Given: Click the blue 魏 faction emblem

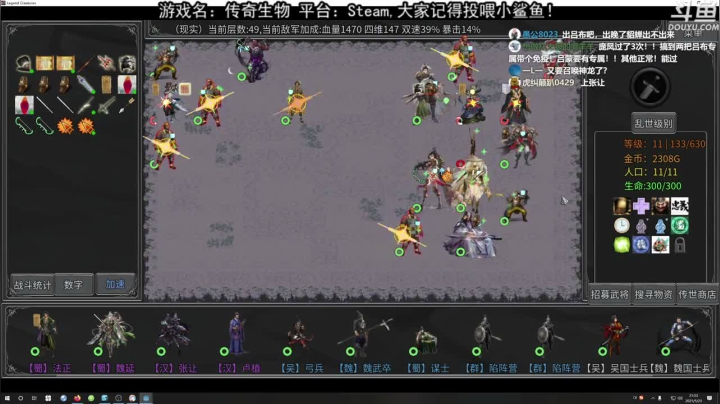Looking at the screenshot, I should [x=641, y=245].
